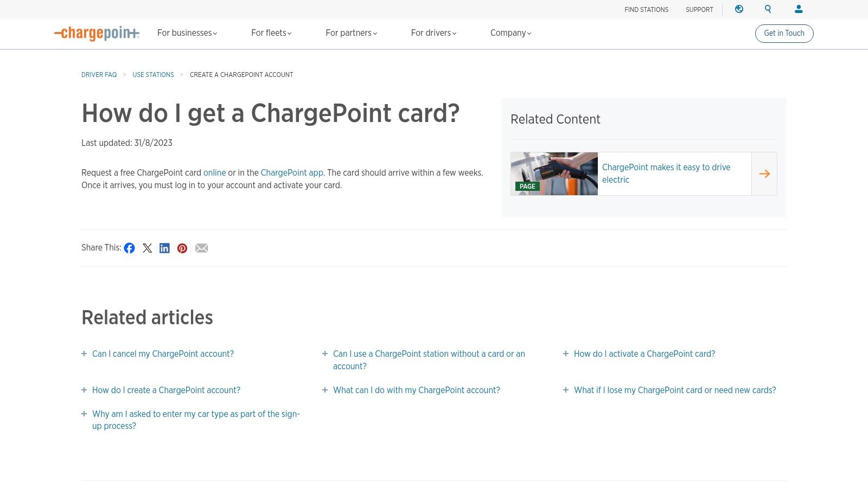Share the article on LinkedIn
Image resolution: width=868 pixels, height=488 pixels.
coord(164,248)
